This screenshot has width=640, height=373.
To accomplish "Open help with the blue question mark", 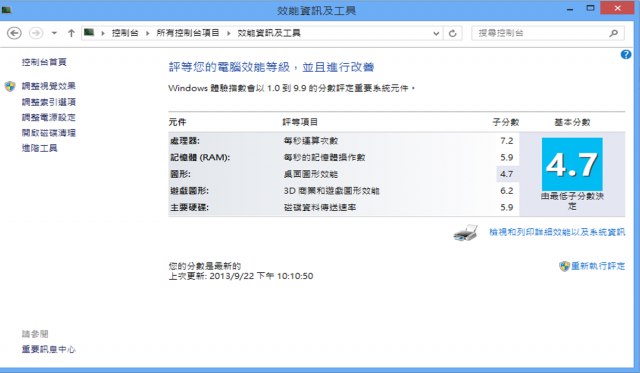I will (x=626, y=55).
